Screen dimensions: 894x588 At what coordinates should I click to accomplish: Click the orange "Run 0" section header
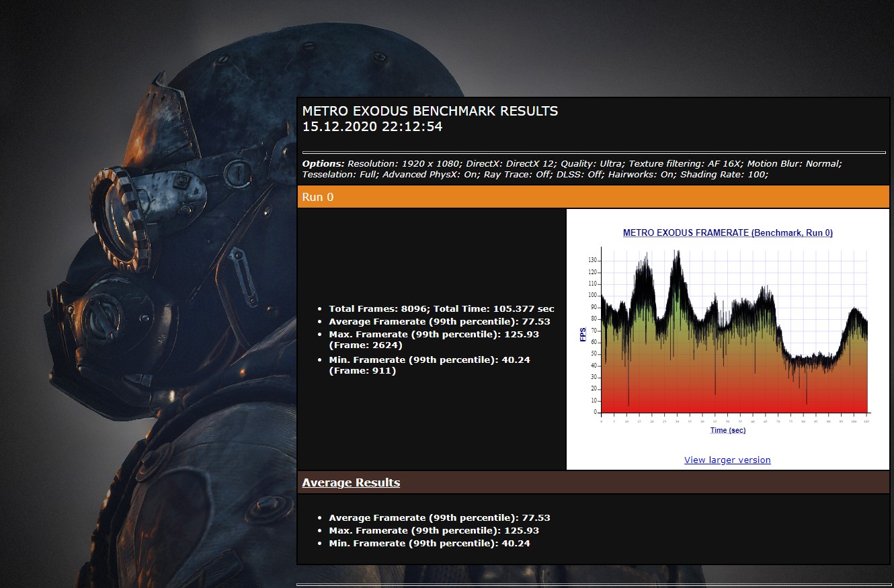click(594, 197)
